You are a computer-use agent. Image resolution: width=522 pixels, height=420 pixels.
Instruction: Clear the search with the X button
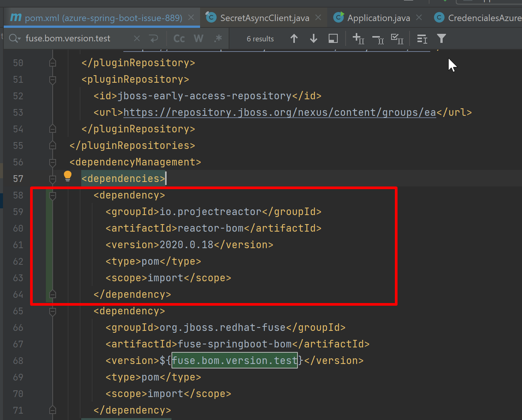click(x=136, y=38)
